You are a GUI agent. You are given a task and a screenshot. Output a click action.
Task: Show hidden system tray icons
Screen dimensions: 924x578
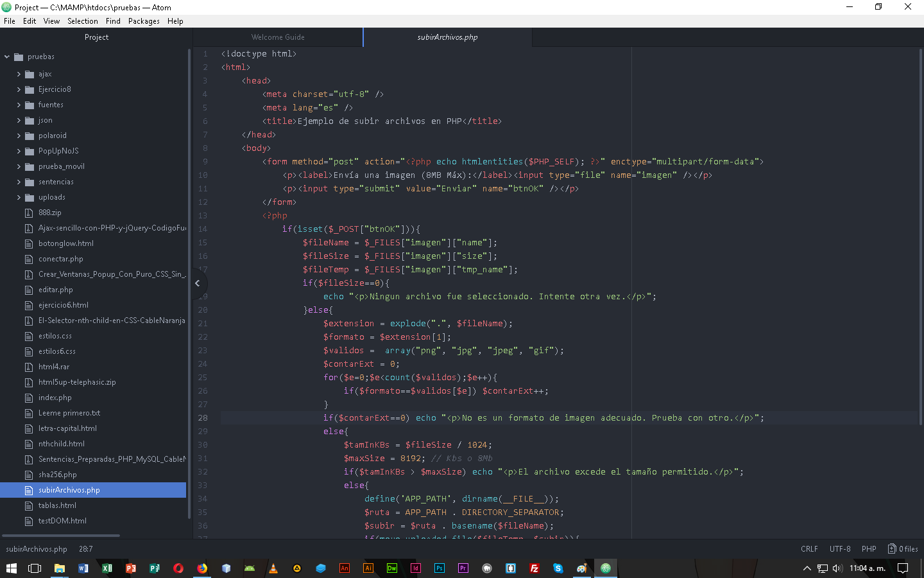click(807, 568)
